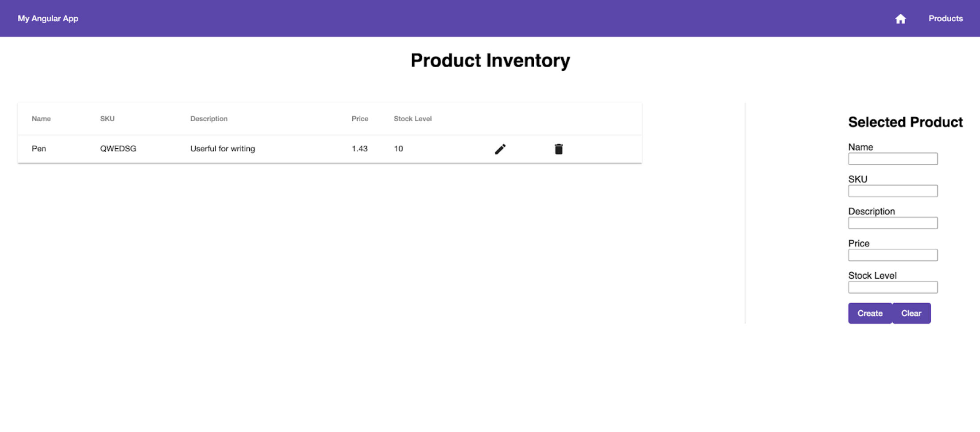Click the 'Userful for writing' description cell

tap(223, 149)
